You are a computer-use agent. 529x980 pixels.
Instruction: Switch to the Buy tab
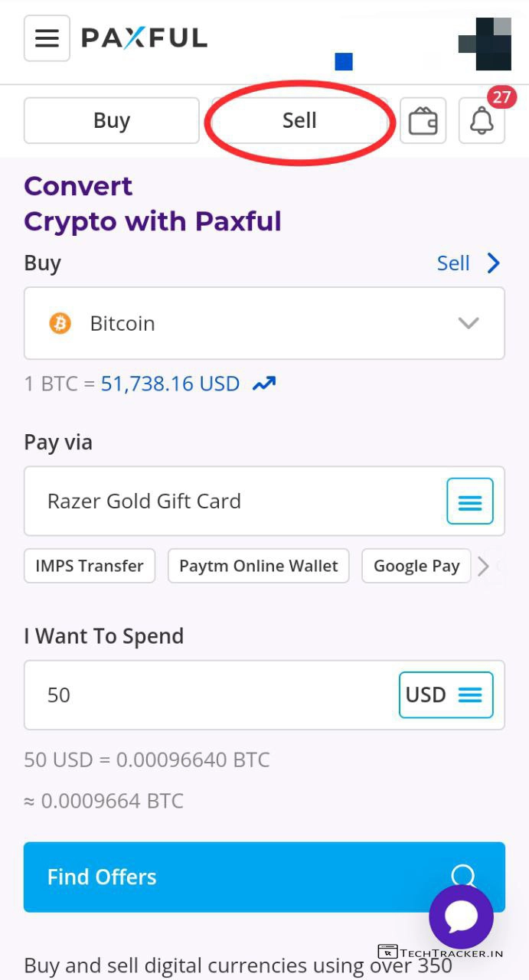(112, 121)
